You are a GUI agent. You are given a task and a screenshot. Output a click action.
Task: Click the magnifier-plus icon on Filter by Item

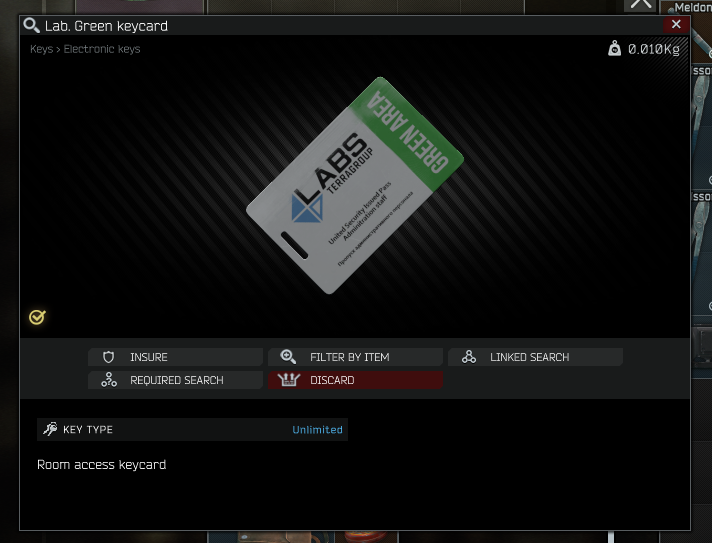tap(288, 357)
